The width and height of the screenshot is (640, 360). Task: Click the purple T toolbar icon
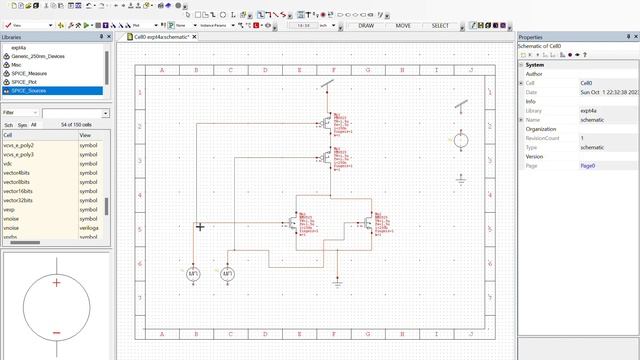[106, 25]
